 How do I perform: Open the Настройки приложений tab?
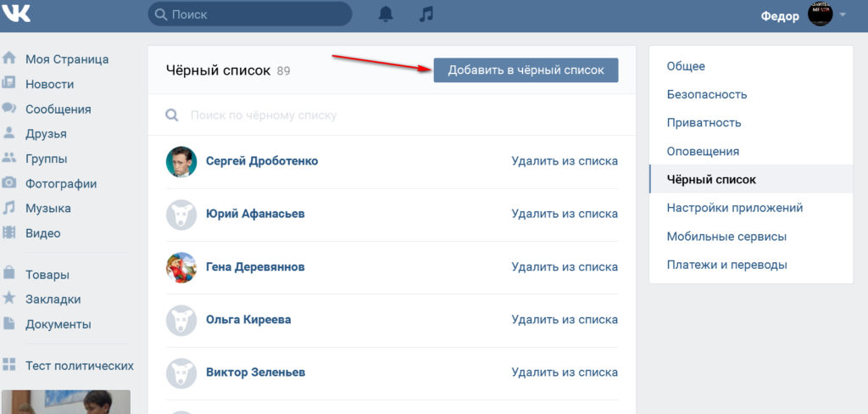[x=751, y=208]
